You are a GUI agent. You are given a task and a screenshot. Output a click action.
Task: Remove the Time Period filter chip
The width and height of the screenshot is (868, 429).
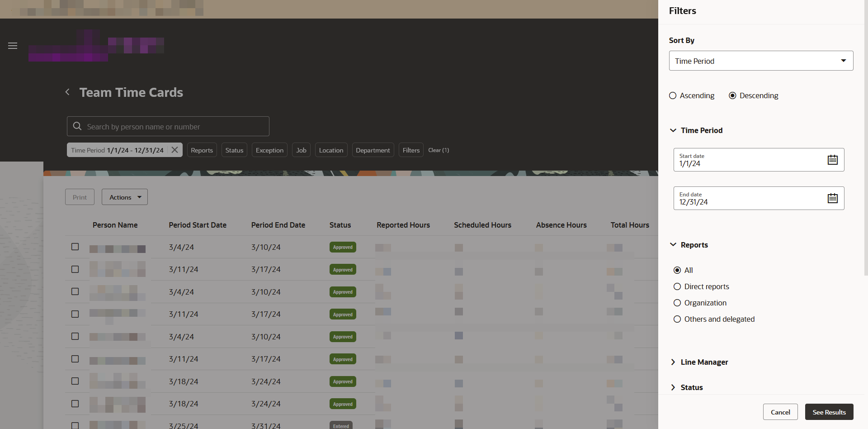pyautogui.click(x=175, y=149)
